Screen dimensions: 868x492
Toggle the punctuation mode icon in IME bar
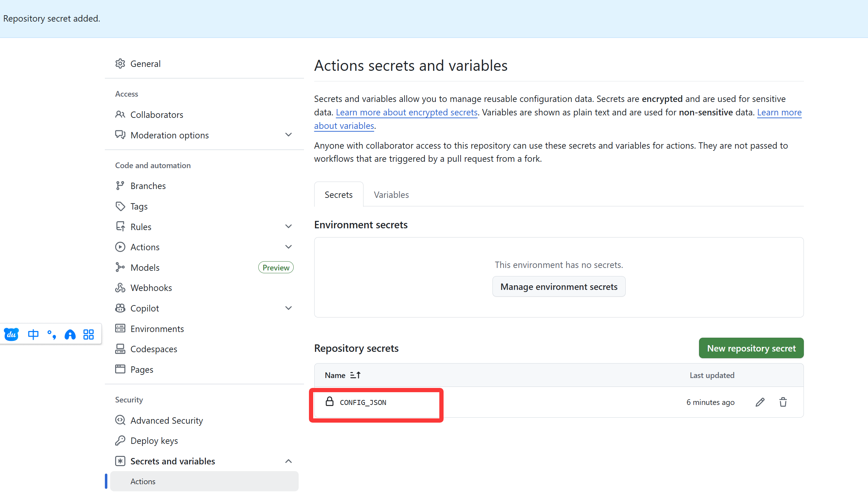(52, 334)
